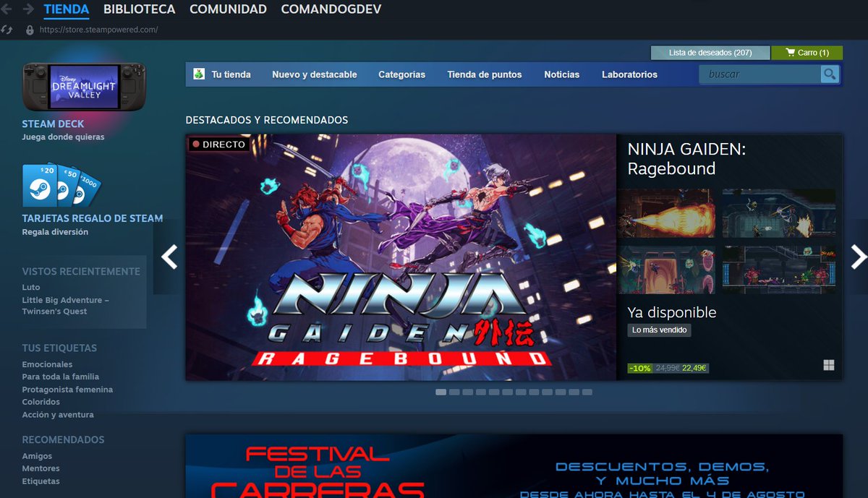Open Mentores recommendations
Viewport: 868px width, 498px height.
(41, 468)
